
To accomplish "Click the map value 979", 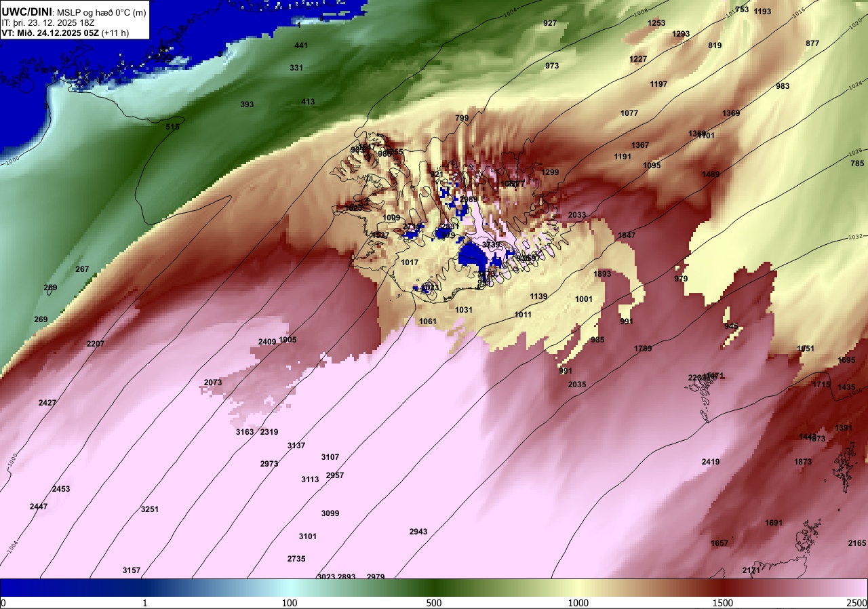I will 681,279.
